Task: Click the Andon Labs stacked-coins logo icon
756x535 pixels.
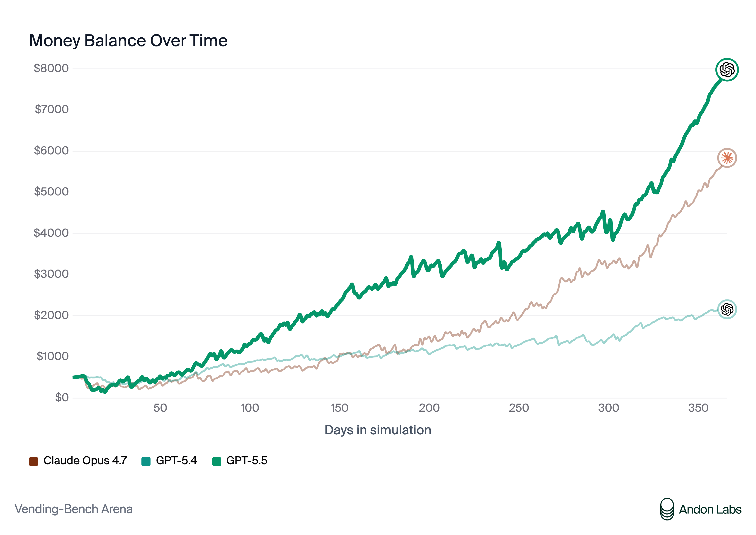Action: (x=667, y=509)
